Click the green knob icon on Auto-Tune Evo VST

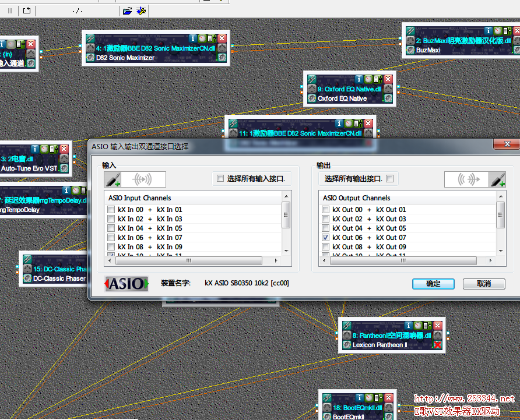point(44,149)
